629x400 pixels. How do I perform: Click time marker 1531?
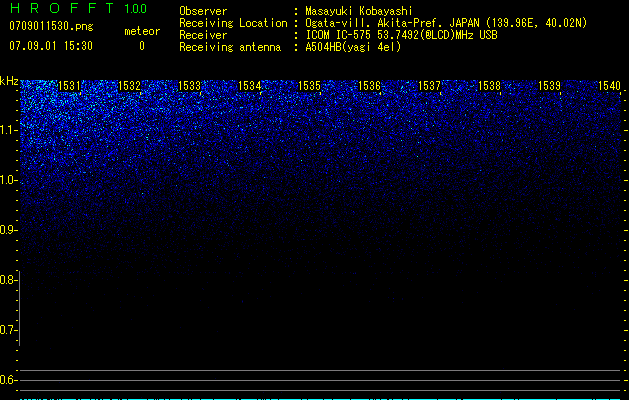click(69, 86)
